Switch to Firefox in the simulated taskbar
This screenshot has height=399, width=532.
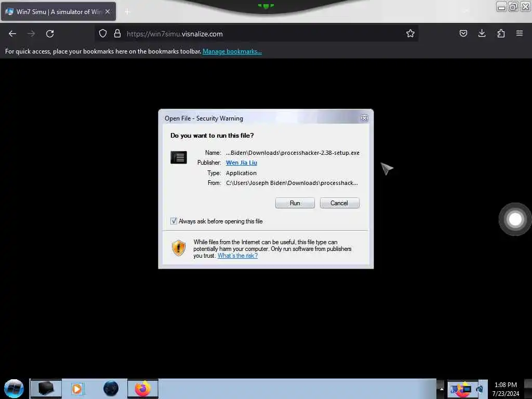point(142,389)
